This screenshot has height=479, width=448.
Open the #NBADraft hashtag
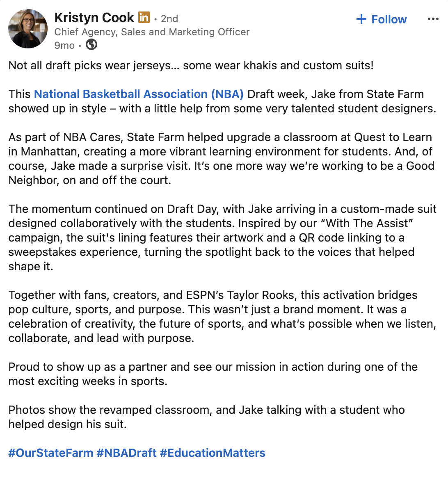point(126,453)
